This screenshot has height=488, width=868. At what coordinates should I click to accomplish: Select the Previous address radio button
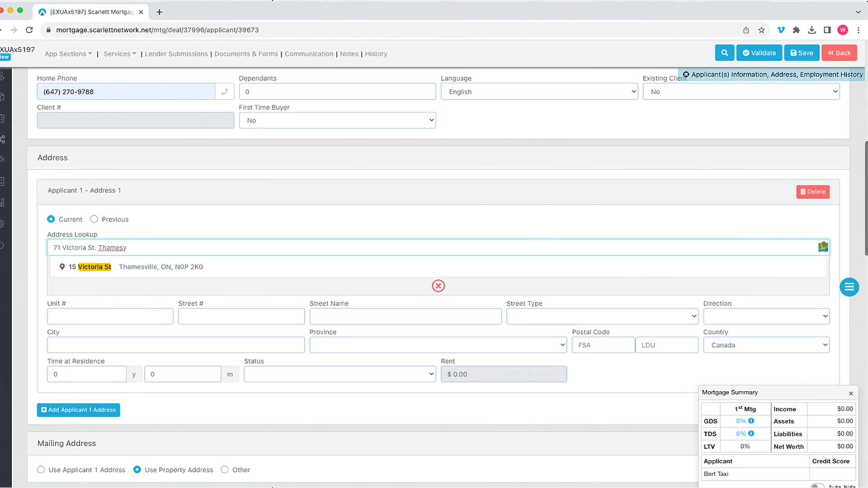(x=94, y=219)
